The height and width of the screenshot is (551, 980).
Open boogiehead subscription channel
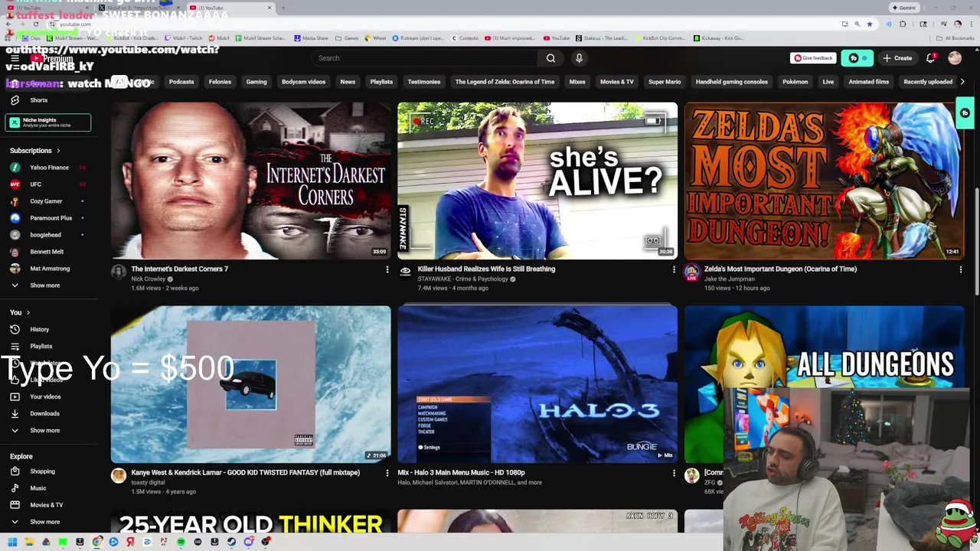[45, 235]
